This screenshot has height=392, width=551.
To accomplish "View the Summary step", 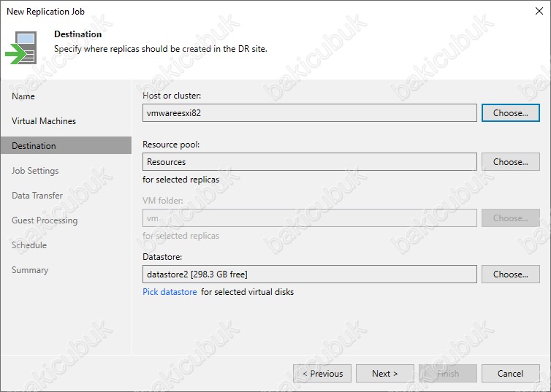I will pos(30,270).
